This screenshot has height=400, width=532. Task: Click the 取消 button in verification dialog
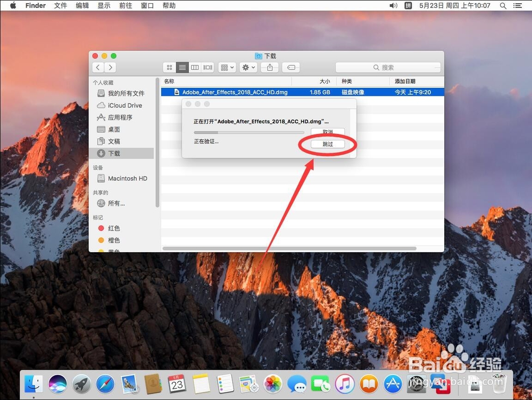tap(328, 131)
